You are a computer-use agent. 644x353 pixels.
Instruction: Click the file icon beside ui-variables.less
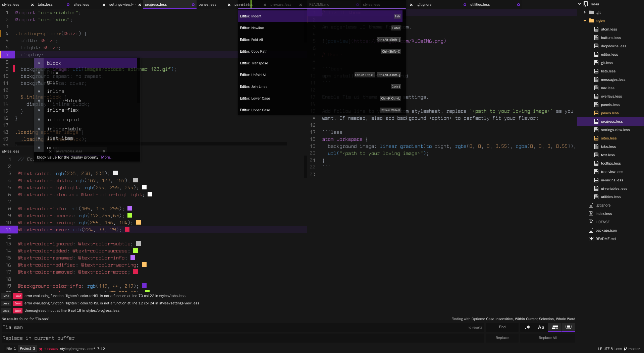596,188
